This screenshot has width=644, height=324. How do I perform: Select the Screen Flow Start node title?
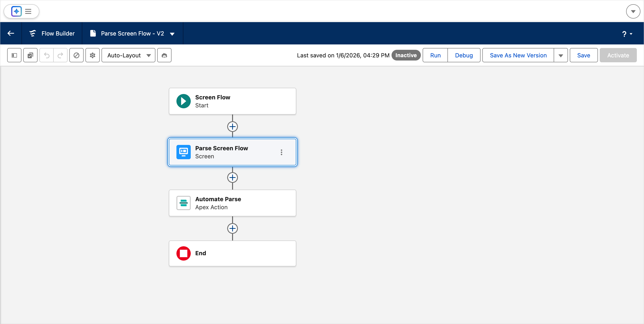[x=212, y=97]
